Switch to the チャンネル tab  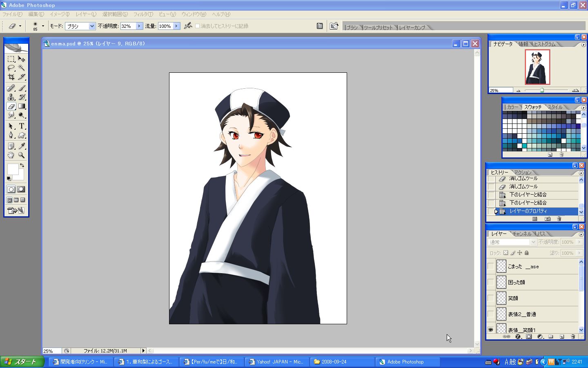(x=522, y=234)
